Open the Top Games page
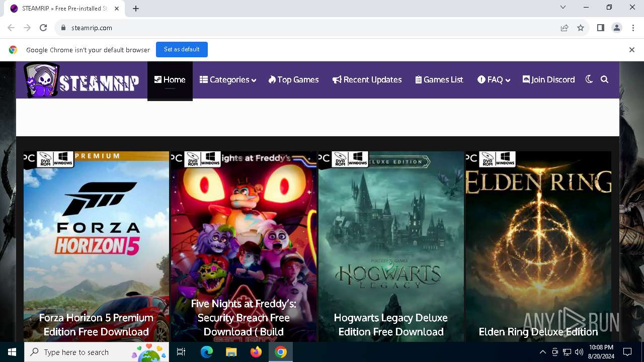The image size is (644, 362). tap(294, 79)
